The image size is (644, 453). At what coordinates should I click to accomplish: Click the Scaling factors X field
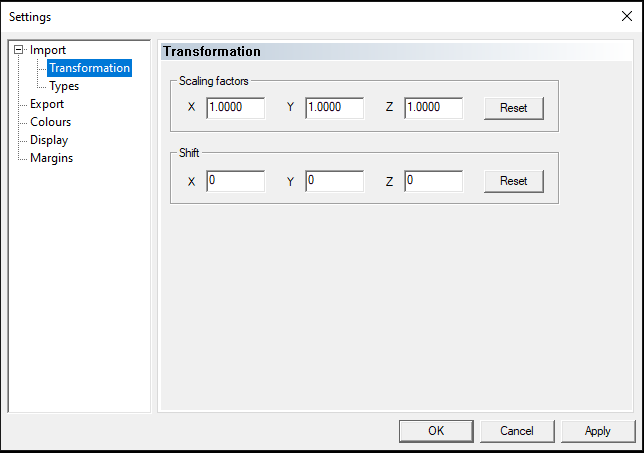(236, 107)
